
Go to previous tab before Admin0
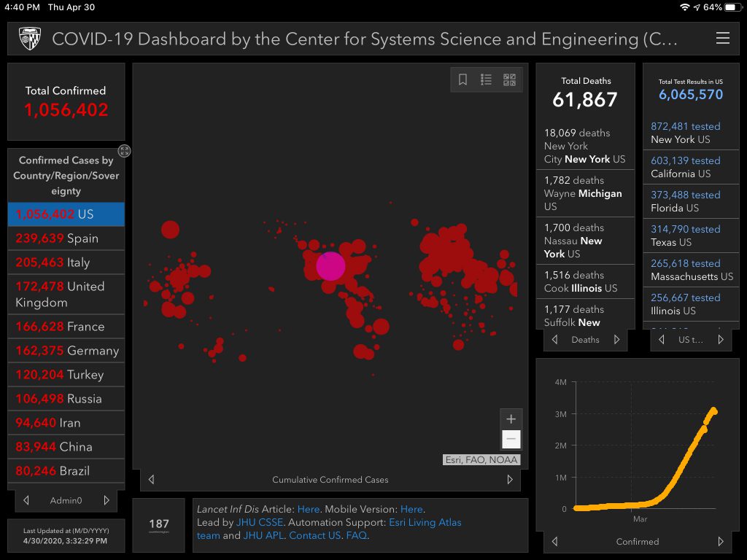tap(26, 500)
